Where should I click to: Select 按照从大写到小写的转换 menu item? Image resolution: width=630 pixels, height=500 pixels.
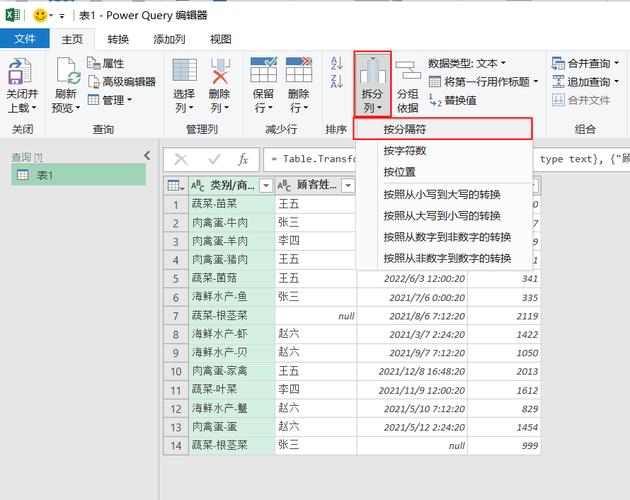(443, 216)
